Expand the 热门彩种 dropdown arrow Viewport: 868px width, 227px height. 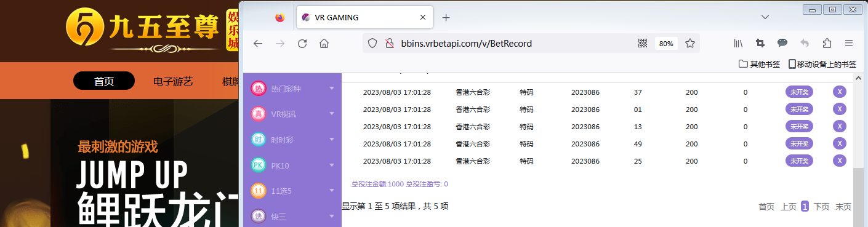pos(332,89)
